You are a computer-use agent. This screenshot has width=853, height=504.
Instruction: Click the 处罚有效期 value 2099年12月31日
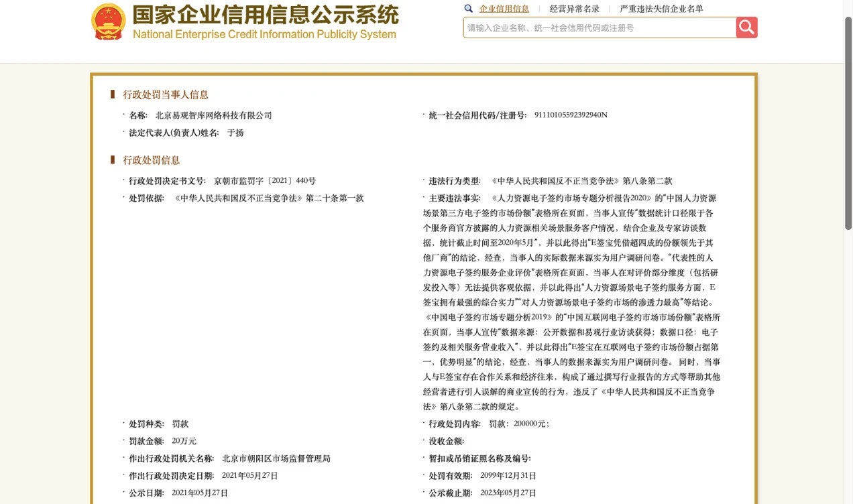508,476
